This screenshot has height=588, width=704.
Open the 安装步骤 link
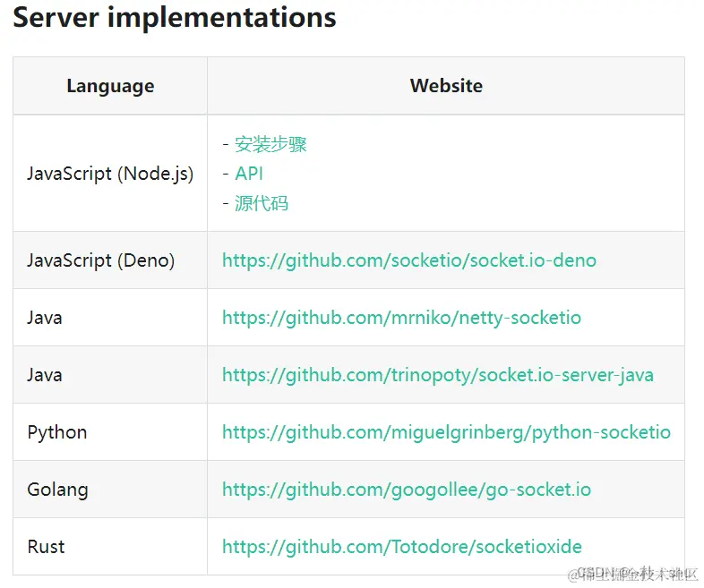coord(270,144)
